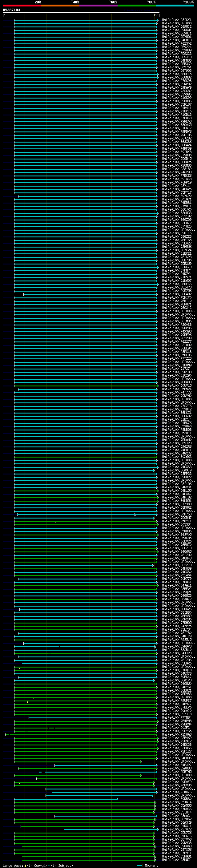Click the cyan ~100% legend color segment
The height and width of the screenshot is (868, 197).
[175, 6]
